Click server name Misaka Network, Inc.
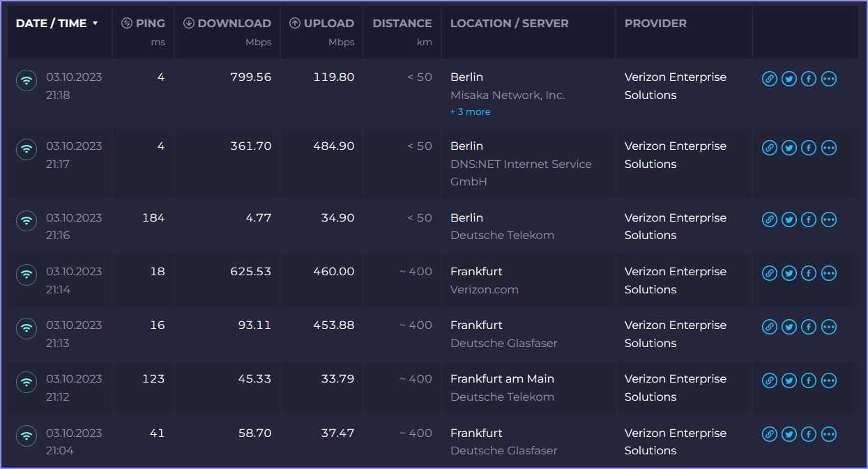Viewport: 868px width, 469px height. point(508,95)
